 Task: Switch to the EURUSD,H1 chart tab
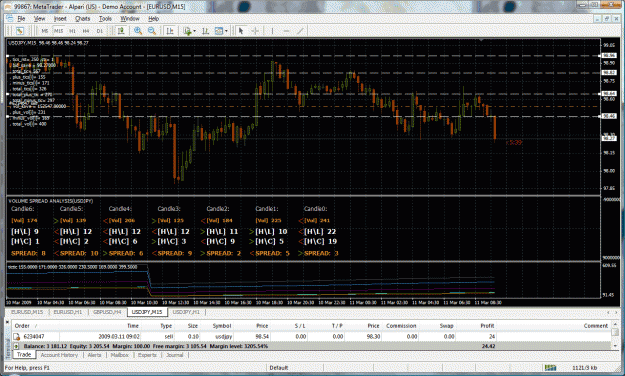click(x=67, y=312)
